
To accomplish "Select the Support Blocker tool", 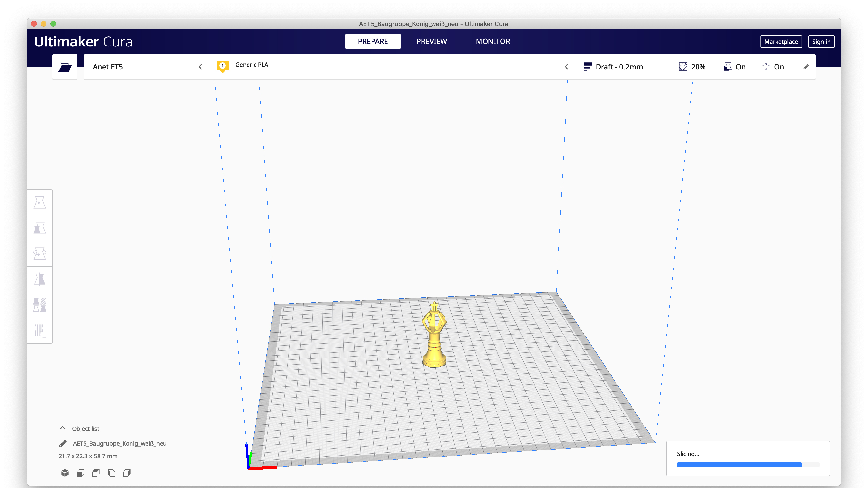I will coord(40,330).
